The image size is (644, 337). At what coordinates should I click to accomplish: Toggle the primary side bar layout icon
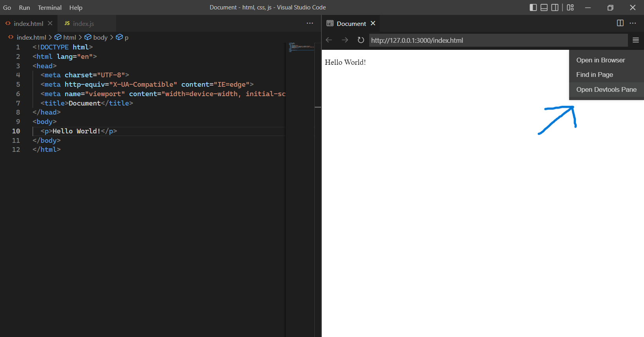pos(533,7)
